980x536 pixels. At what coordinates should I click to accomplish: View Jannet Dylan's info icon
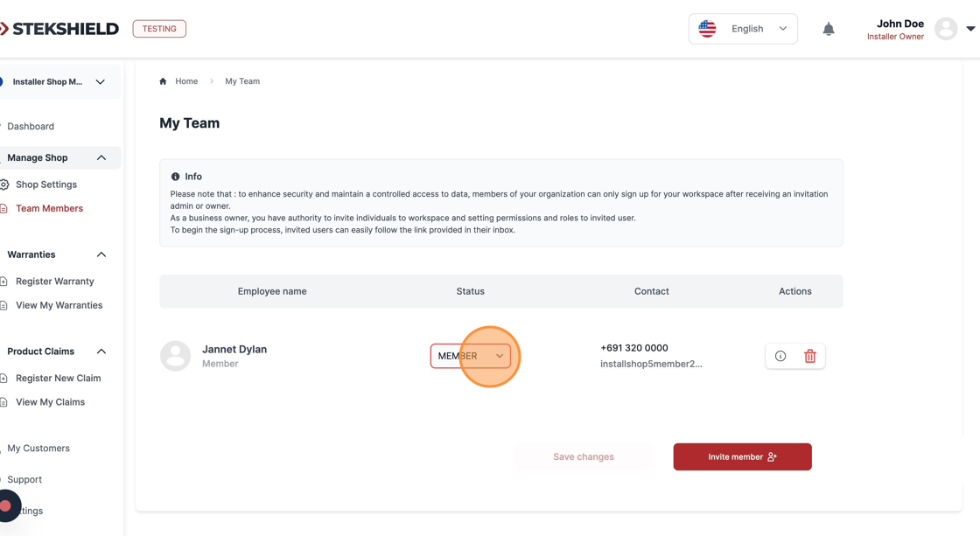(x=780, y=356)
